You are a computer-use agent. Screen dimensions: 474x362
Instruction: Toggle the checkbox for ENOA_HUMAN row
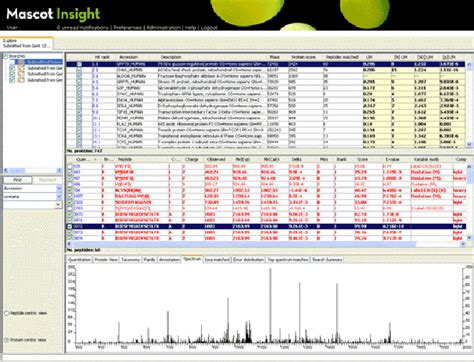79,100
